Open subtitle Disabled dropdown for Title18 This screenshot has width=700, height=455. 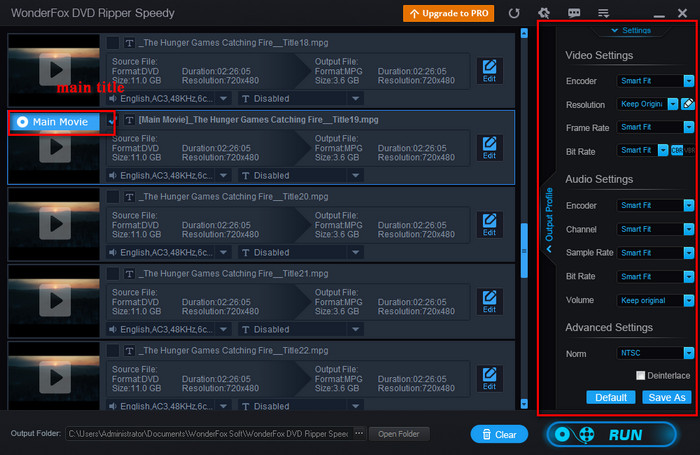pos(355,99)
